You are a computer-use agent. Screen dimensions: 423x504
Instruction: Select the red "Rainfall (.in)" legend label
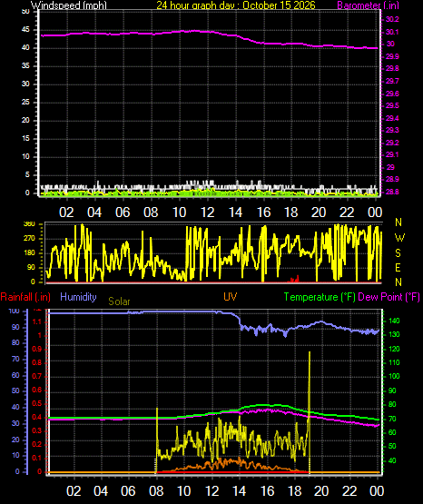click(x=25, y=297)
